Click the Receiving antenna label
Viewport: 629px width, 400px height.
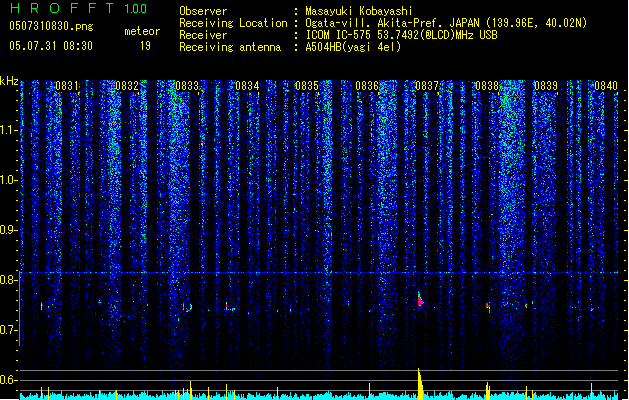click(230, 47)
